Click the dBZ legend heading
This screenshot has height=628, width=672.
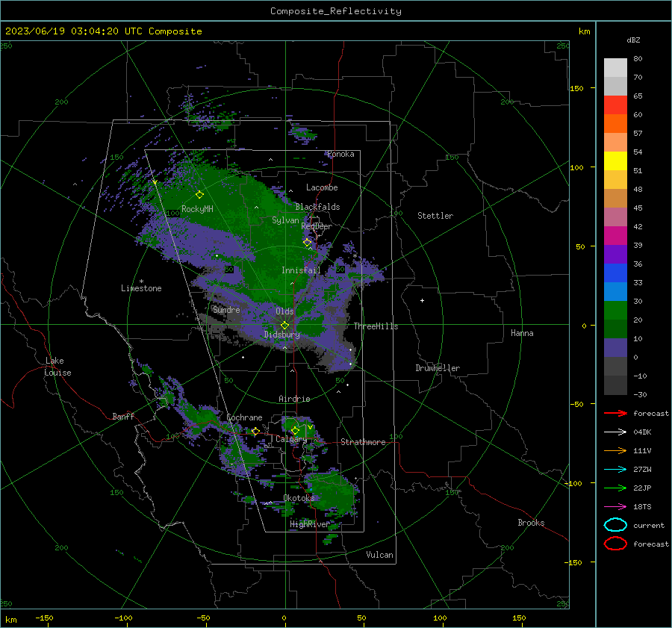pos(633,40)
